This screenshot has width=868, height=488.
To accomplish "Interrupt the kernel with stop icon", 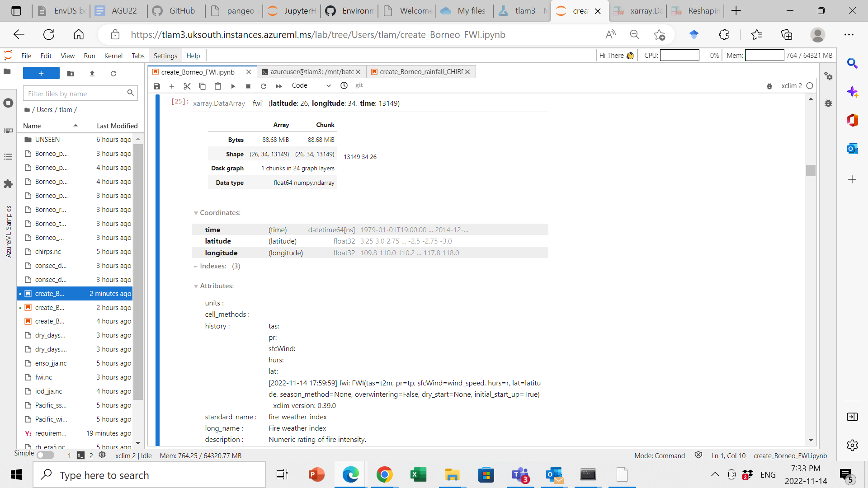I will (248, 86).
